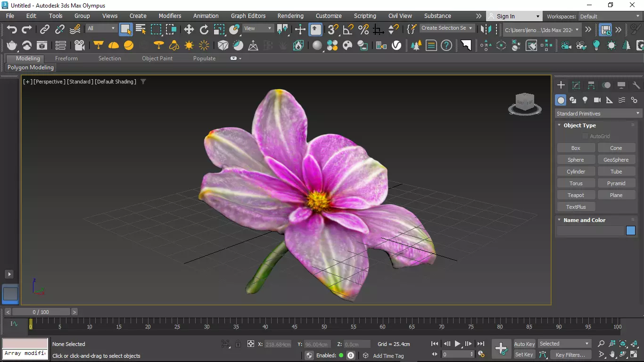The width and height of the screenshot is (644, 362).
Task: Click the Torus primitive button
Action: [576, 183]
